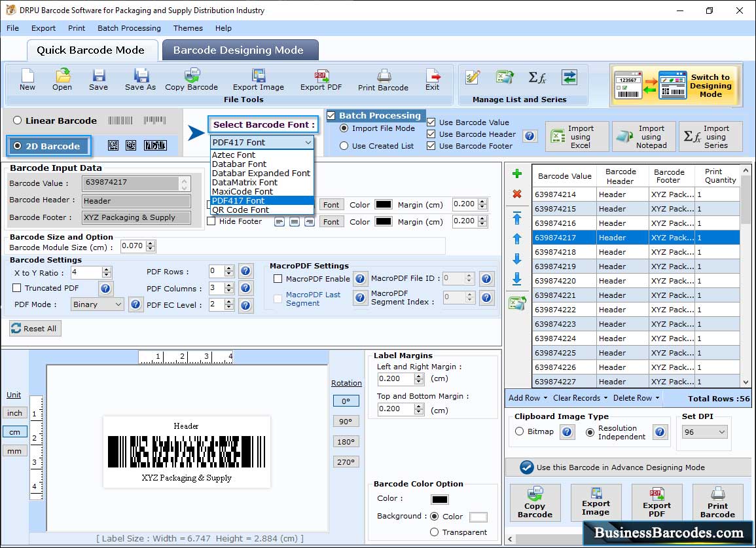Screen dimensions: 756x548
Task: Select row with value 639874220
Action: (636, 281)
